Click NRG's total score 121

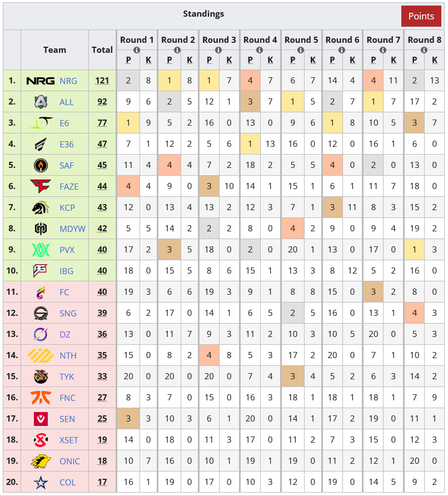(x=102, y=81)
